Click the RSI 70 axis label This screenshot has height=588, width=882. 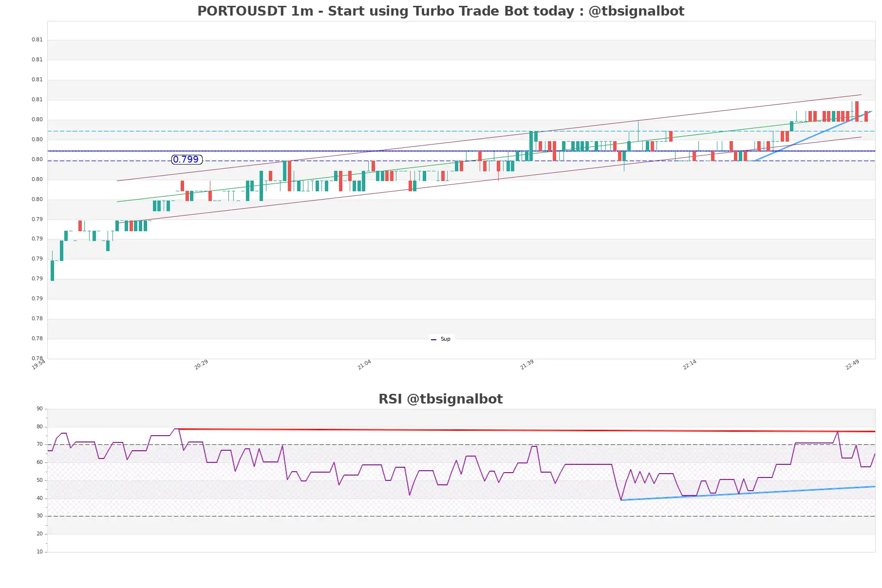[39, 444]
